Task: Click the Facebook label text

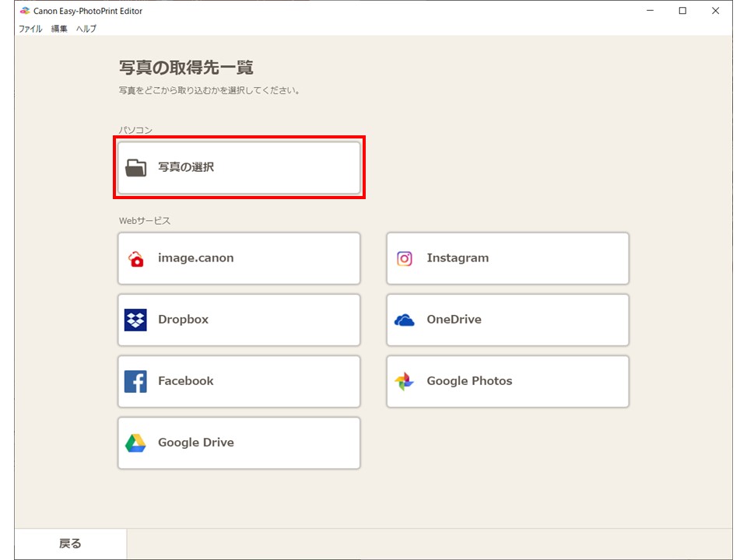Action: click(x=186, y=381)
